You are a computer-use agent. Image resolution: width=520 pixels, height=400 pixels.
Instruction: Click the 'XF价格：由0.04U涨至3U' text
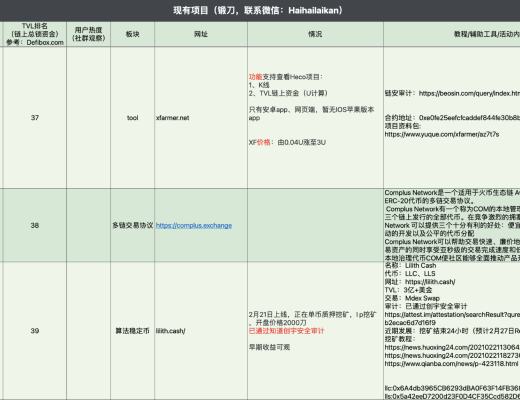287,142
